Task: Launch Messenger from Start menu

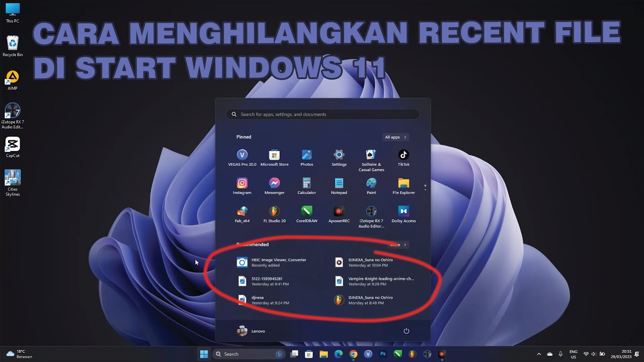Action: (274, 186)
